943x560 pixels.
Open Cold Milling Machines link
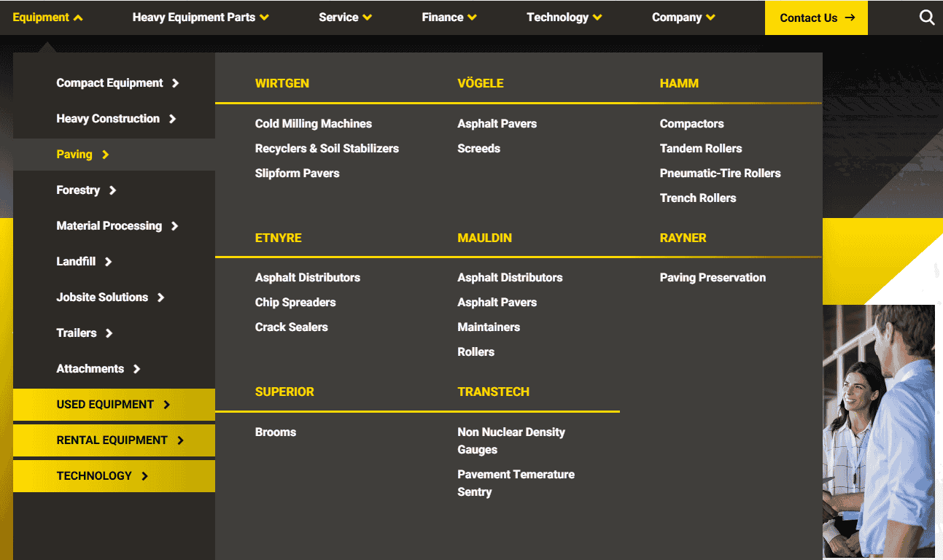point(313,124)
